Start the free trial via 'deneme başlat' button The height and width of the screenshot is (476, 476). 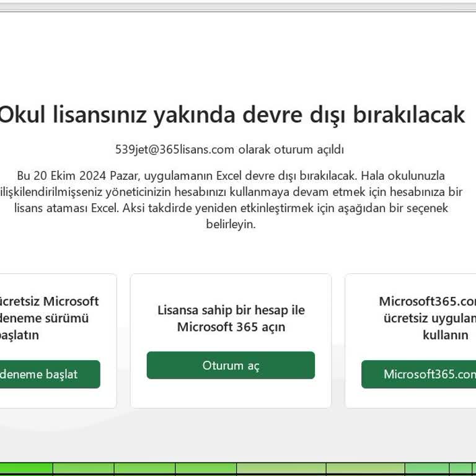[x=50, y=374]
